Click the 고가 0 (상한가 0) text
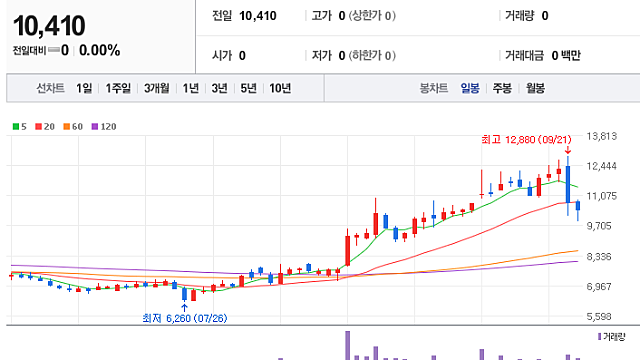The image size is (640, 360). click(353, 16)
